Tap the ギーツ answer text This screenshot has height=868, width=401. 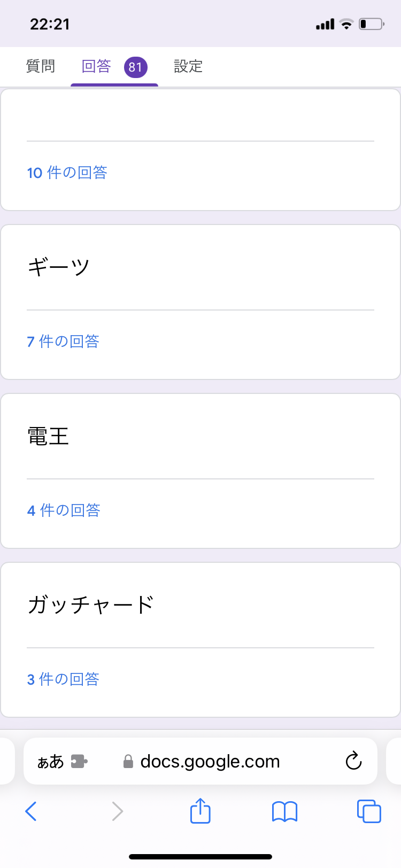point(59,267)
